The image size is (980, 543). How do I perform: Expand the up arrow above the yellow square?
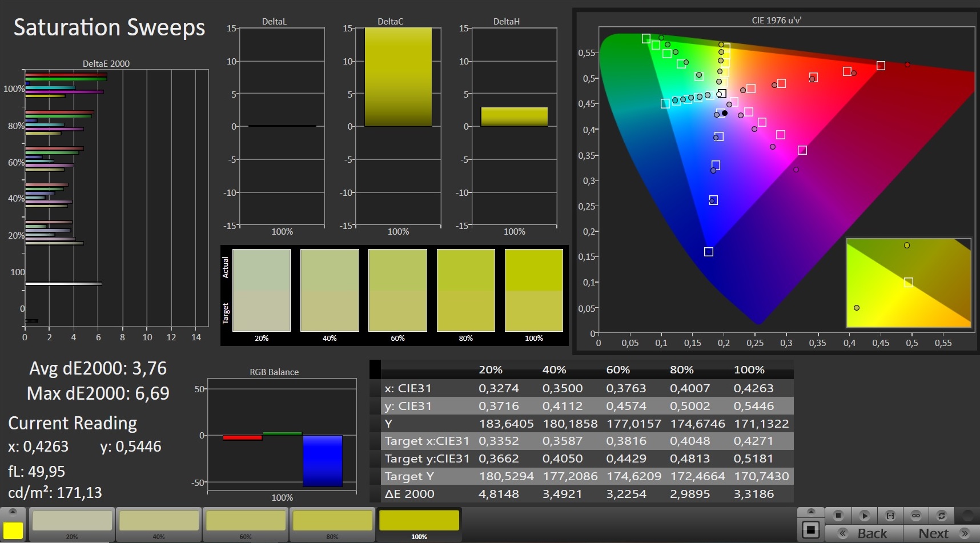[x=13, y=512]
